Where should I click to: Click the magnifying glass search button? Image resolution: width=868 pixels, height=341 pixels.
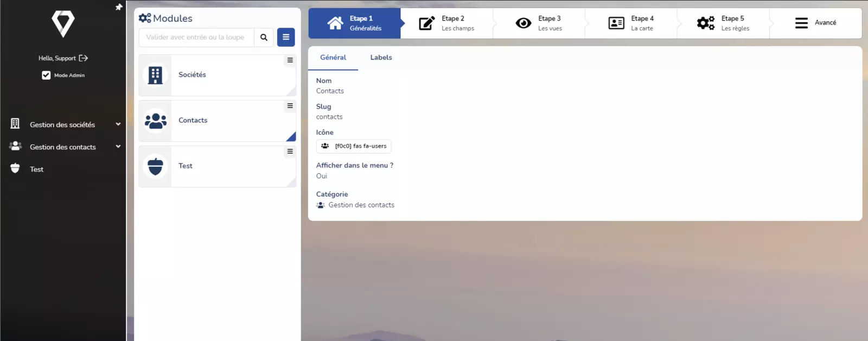[264, 37]
